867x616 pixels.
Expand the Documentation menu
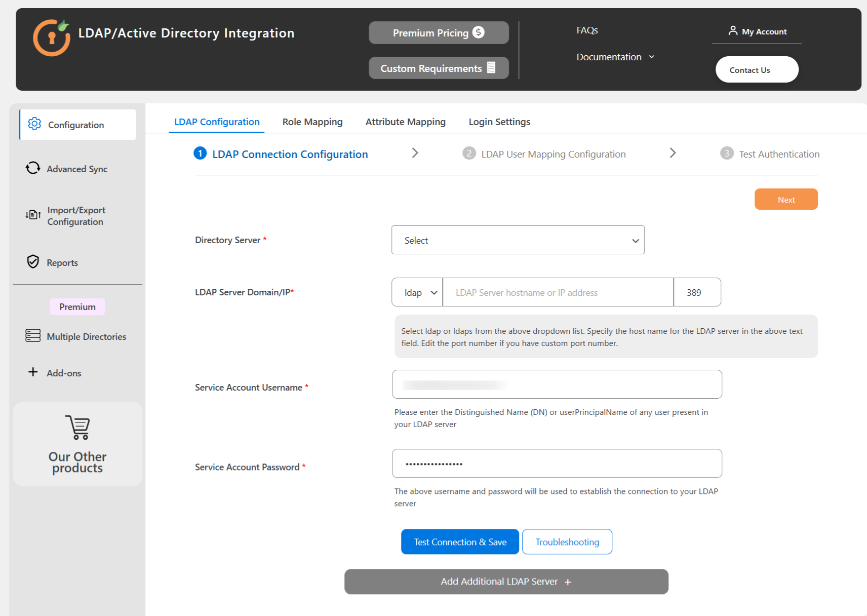point(615,57)
